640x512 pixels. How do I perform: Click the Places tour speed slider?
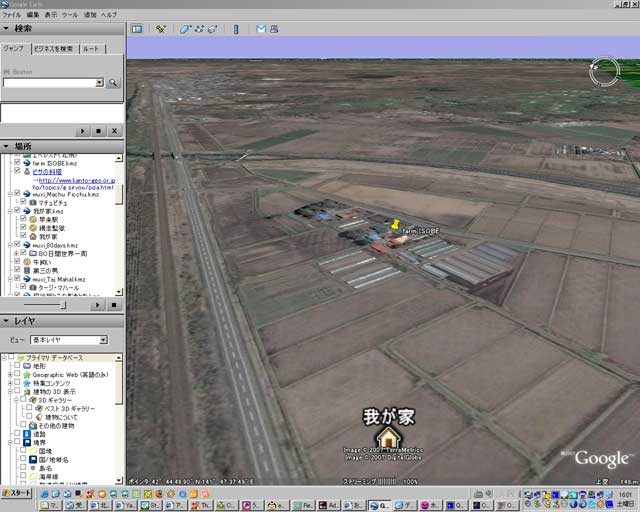63,305
